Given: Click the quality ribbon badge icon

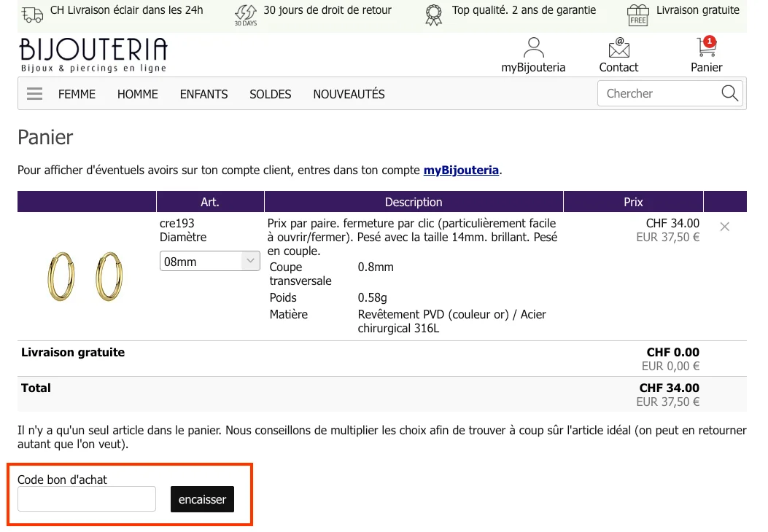Looking at the screenshot, I should [x=433, y=15].
